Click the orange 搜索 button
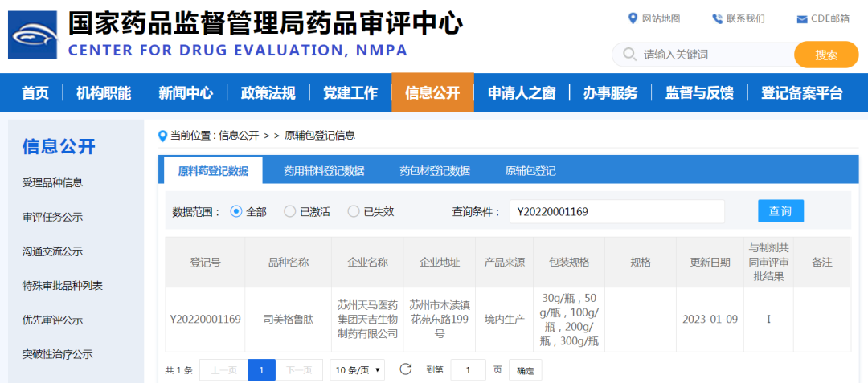The width and height of the screenshot is (868, 383). coord(825,55)
